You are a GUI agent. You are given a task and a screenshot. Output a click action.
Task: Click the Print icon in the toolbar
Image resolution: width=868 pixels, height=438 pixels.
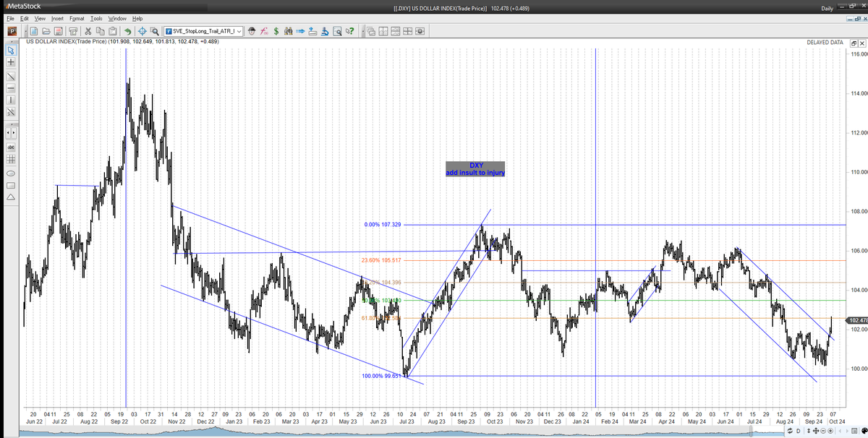point(73,31)
